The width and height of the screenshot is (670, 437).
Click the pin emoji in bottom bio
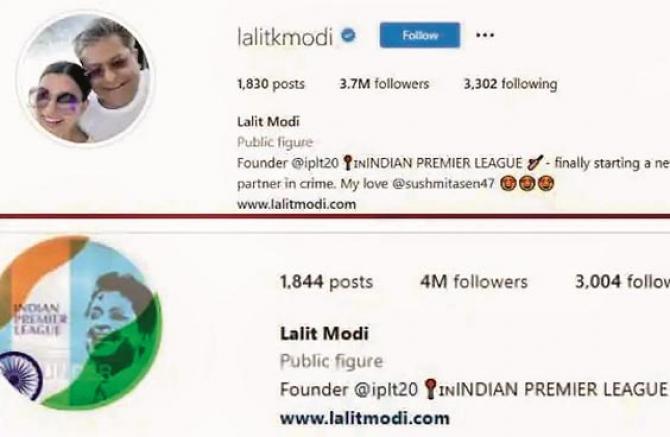431,389
